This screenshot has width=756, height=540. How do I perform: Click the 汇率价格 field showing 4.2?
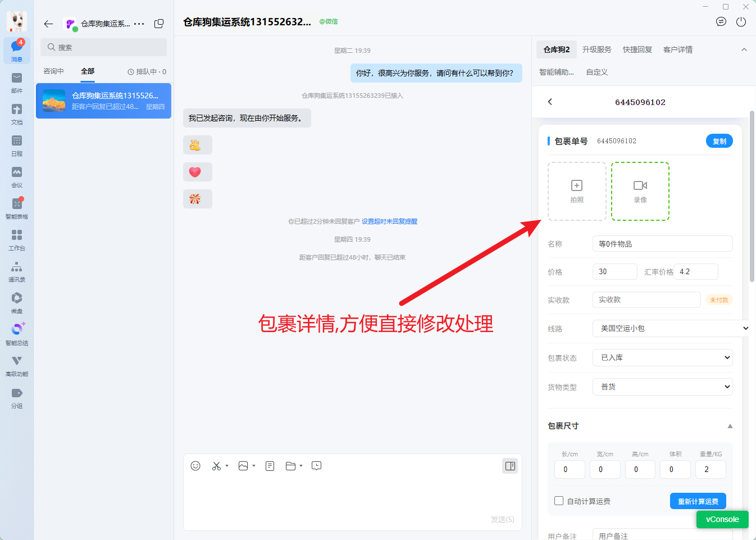(x=696, y=271)
